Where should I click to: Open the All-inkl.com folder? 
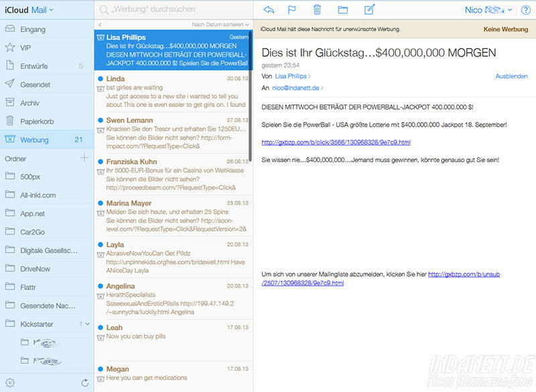click(47, 195)
